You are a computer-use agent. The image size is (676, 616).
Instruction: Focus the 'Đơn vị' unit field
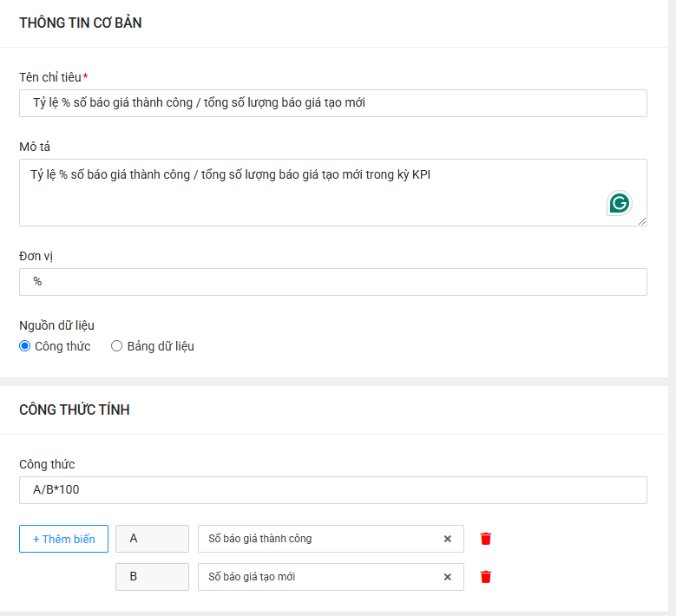pos(333,282)
